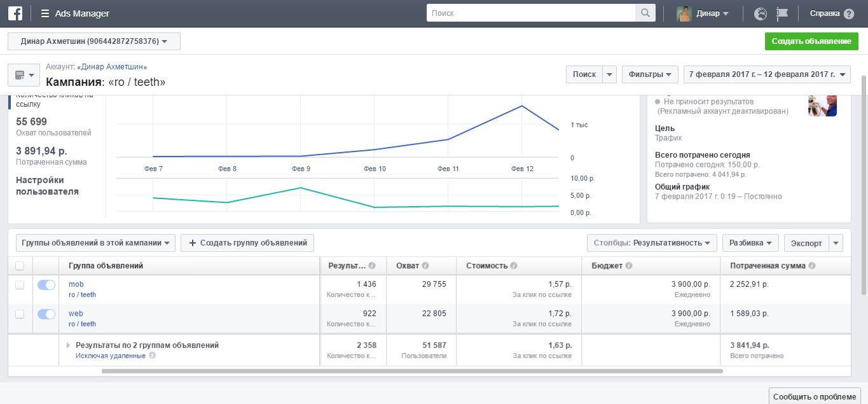Click the Ads Manager title in top bar
This screenshot has height=404, width=868.
[82, 13]
